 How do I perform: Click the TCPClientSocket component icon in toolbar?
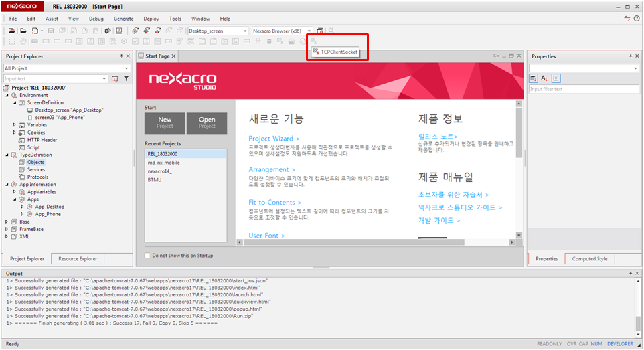tap(313, 42)
